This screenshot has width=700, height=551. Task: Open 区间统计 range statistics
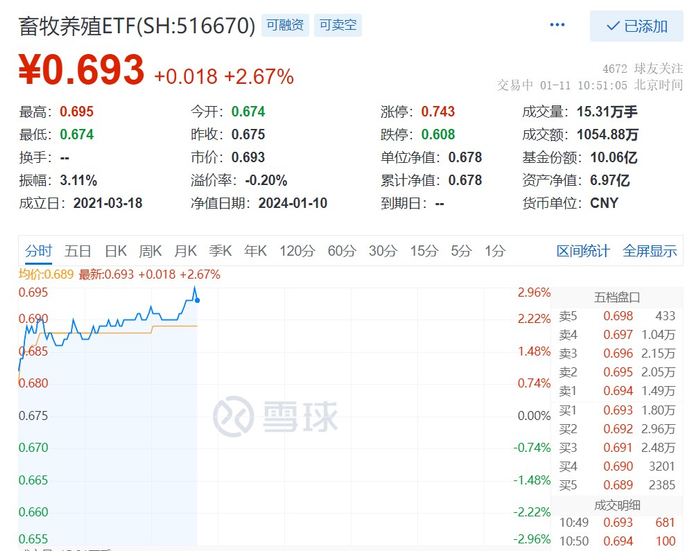click(583, 251)
